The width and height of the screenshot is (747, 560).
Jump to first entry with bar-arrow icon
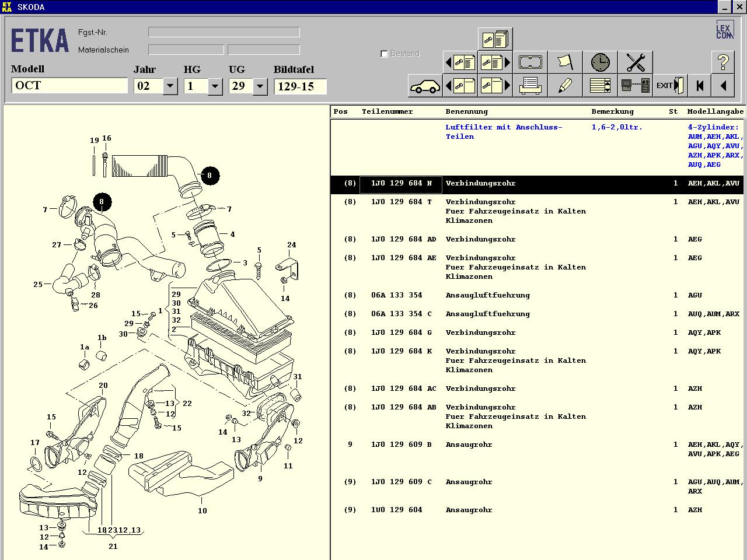(700, 86)
